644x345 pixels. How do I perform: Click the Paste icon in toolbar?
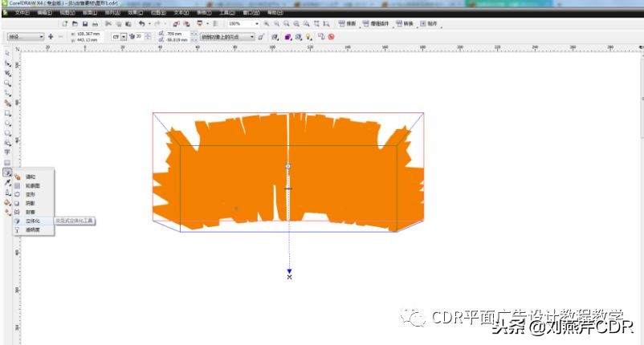pyautogui.click(x=128, y=24)
